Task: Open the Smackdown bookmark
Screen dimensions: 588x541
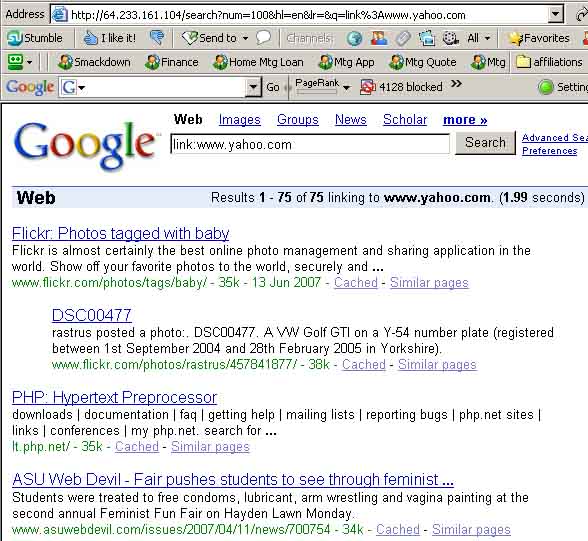Action: 94,62
